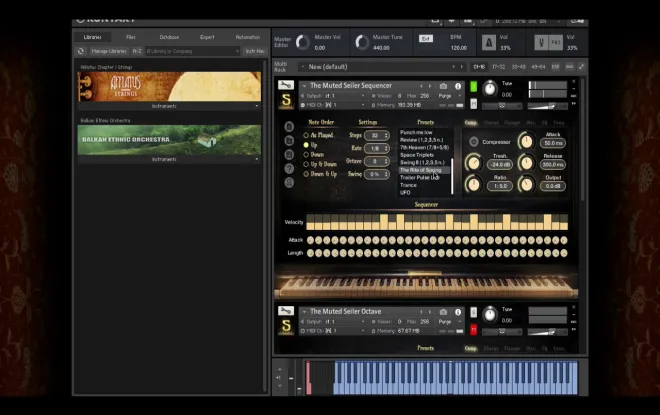Toggle the Ext BPM sync button
Screen dimensions: 660x415
(426, 39)
